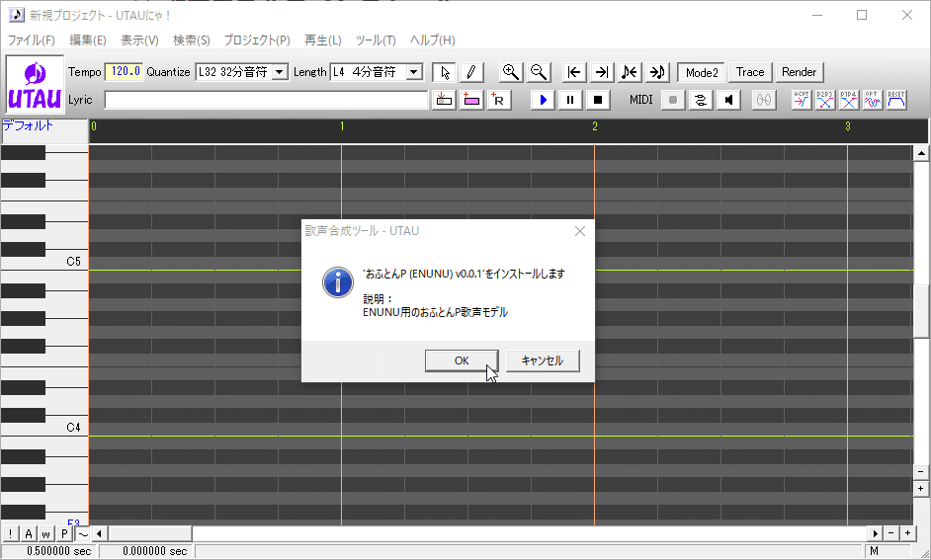Click the horizontal scrollbar left arrow
This screenshot has height=560, width=931.
pos(99,534)
